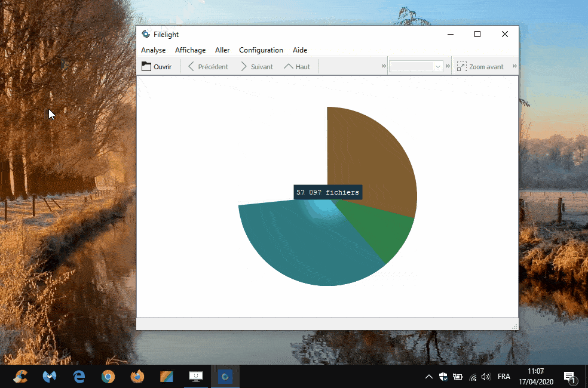Expand the location combo box dropdown

click(x=437, y=67)
